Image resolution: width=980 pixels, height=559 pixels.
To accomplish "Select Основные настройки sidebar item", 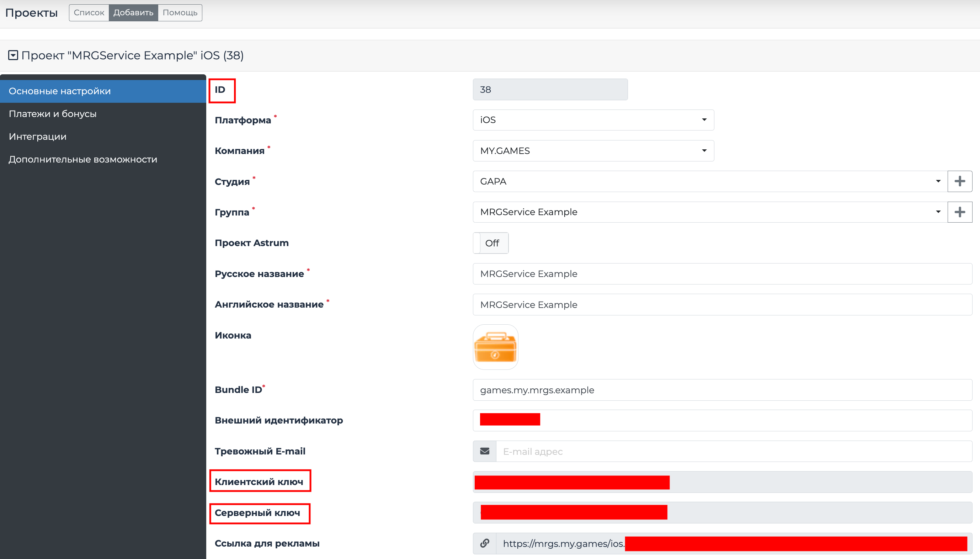I will (60, 91).
